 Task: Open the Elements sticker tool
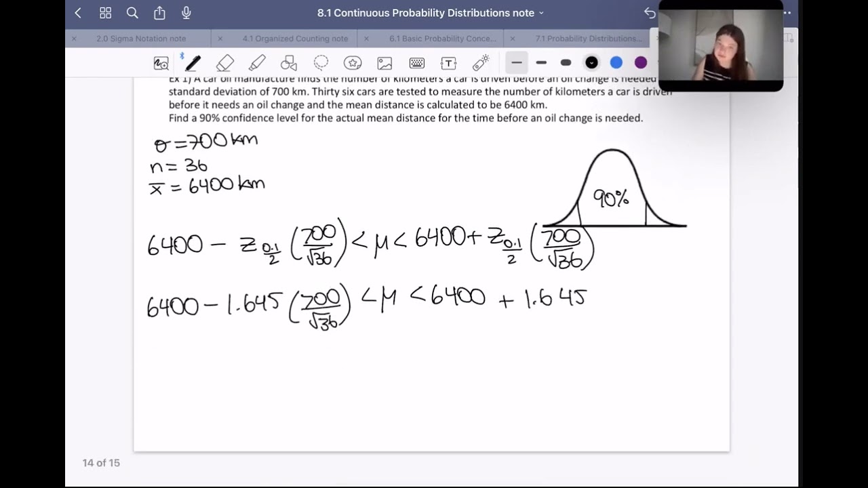click(353, 63)
